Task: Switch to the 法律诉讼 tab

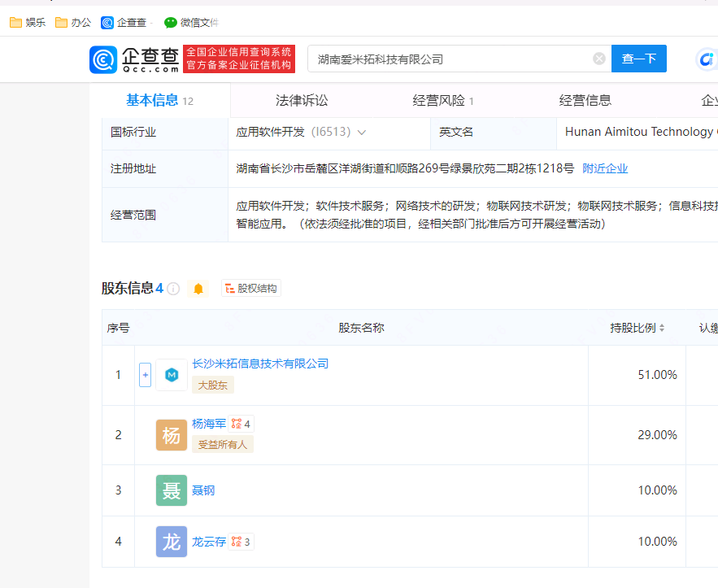Action: tap(302, 100)
